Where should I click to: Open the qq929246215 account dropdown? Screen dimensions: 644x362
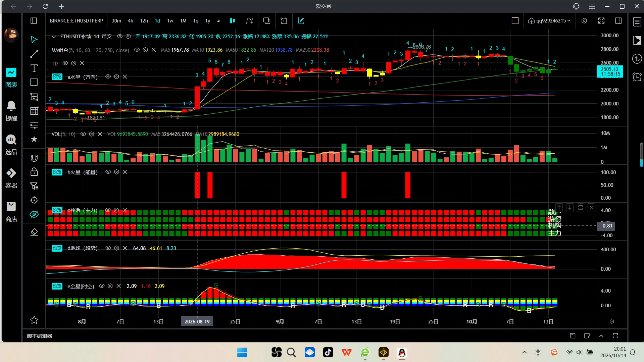pyautogui.click(x=549, y=21)
